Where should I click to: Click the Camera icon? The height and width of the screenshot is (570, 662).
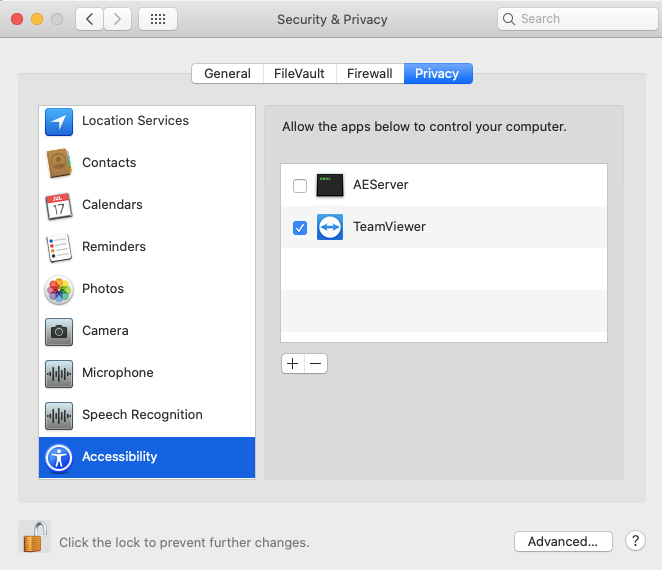click(x=59, y=332)
